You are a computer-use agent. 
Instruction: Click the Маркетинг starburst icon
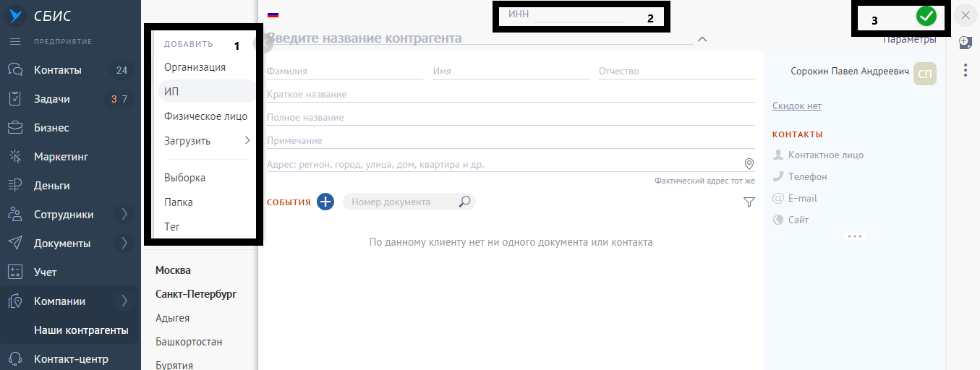14,157
